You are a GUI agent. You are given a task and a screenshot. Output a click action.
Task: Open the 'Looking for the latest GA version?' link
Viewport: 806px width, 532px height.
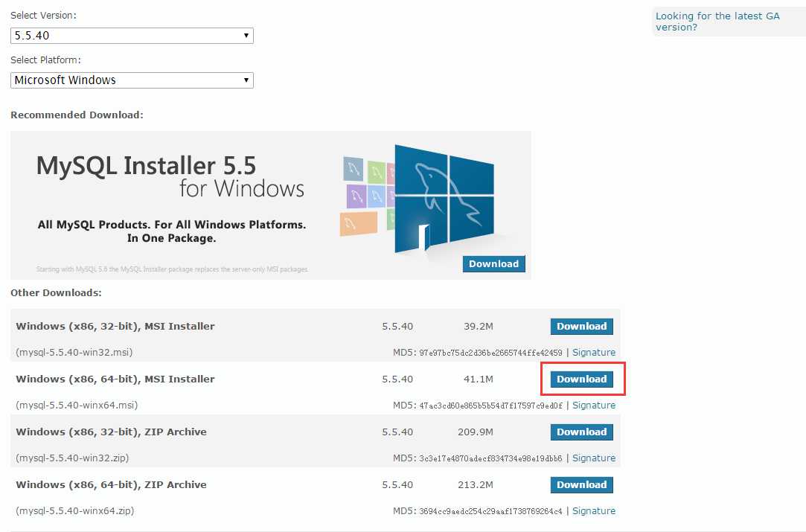[x=717, y=22]
